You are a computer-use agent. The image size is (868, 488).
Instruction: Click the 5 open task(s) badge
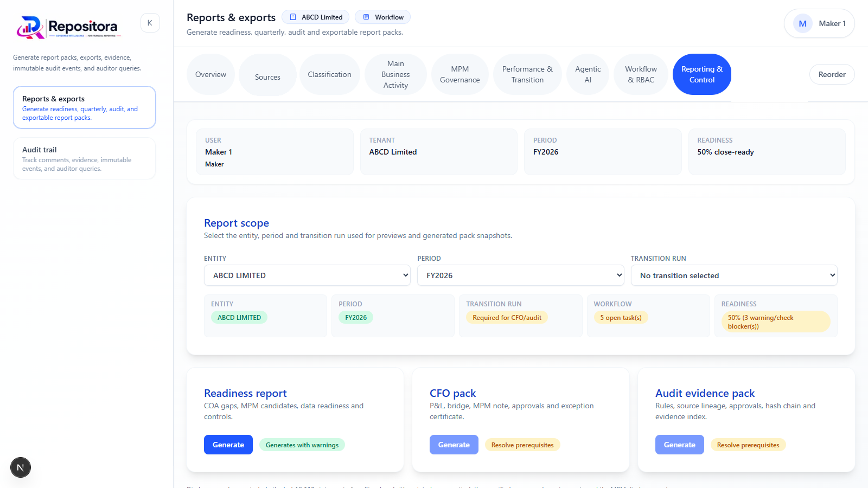[621, 318]
